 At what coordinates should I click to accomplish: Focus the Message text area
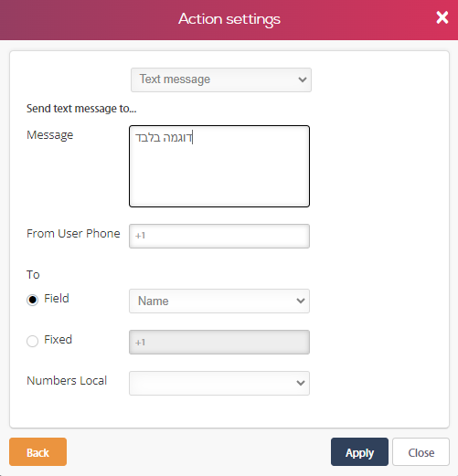coord(219,166)
